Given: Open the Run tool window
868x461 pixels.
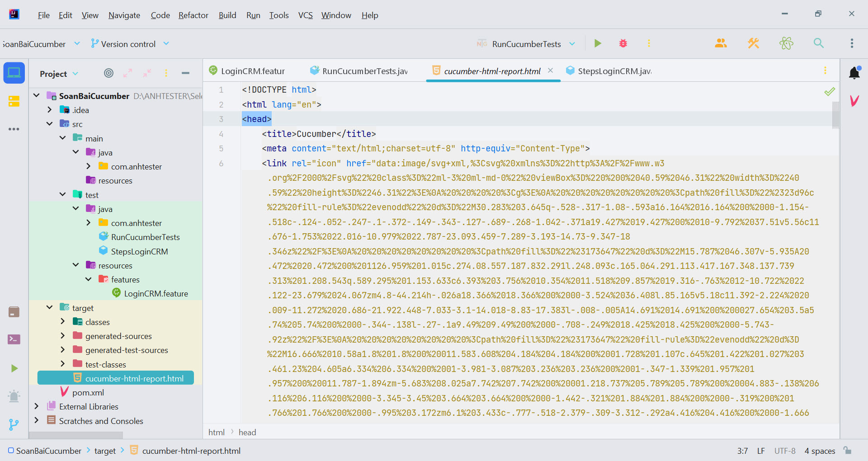Looking at the screenshot, I should [14, 368].
